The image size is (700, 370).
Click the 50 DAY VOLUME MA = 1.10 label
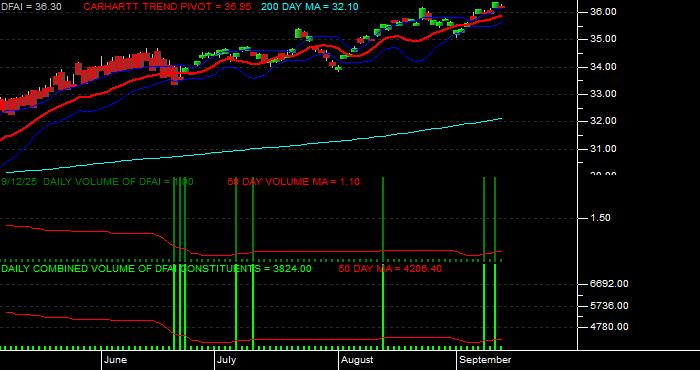click(293, 182)
